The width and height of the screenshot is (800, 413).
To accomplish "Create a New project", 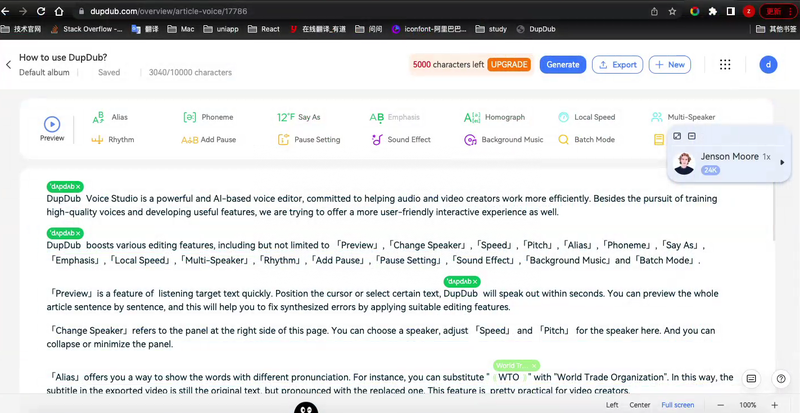I will tap(670, 64).
